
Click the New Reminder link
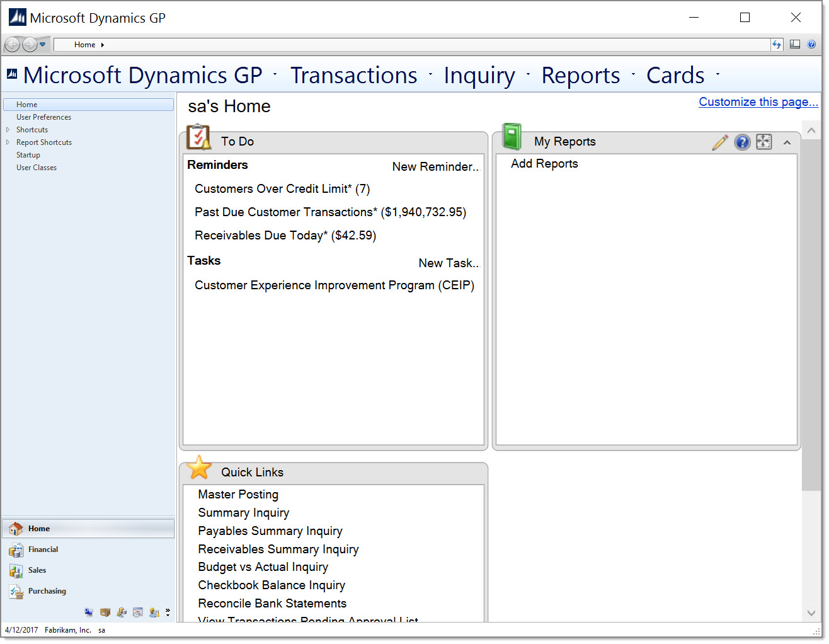point(435,166)
